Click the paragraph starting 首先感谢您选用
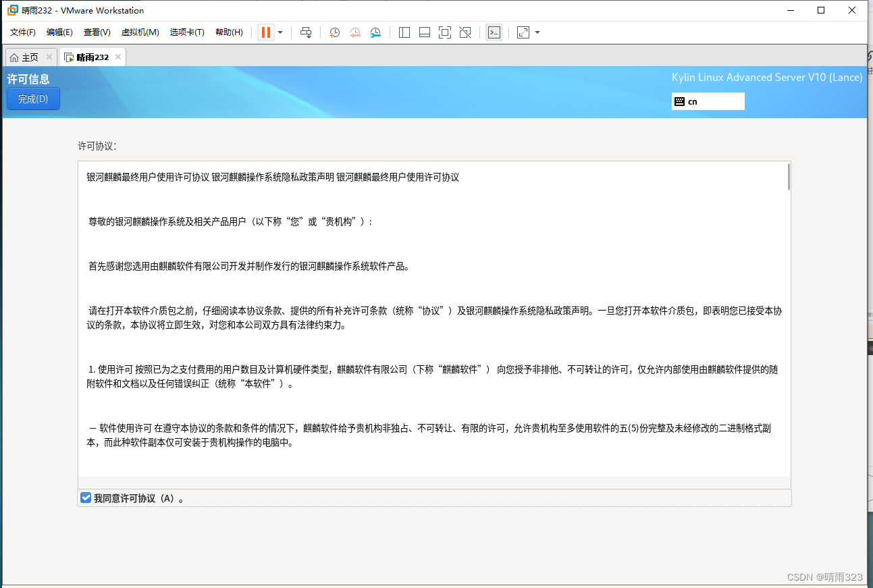The image size is (873, 588). tap(249, 266)
